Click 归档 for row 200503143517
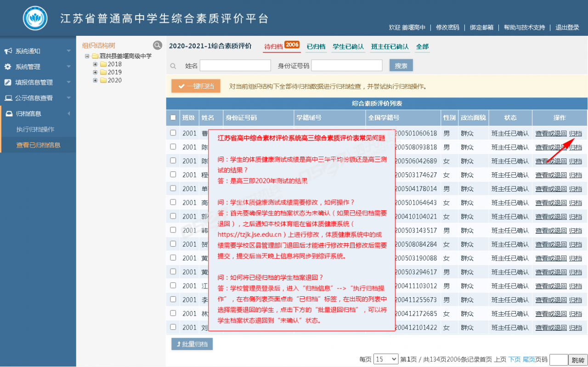Screen dimensions: 588x367 tap(576, 231)
